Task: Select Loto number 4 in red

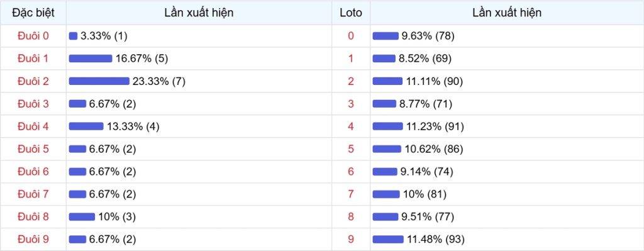Action: tap(351, 126)
